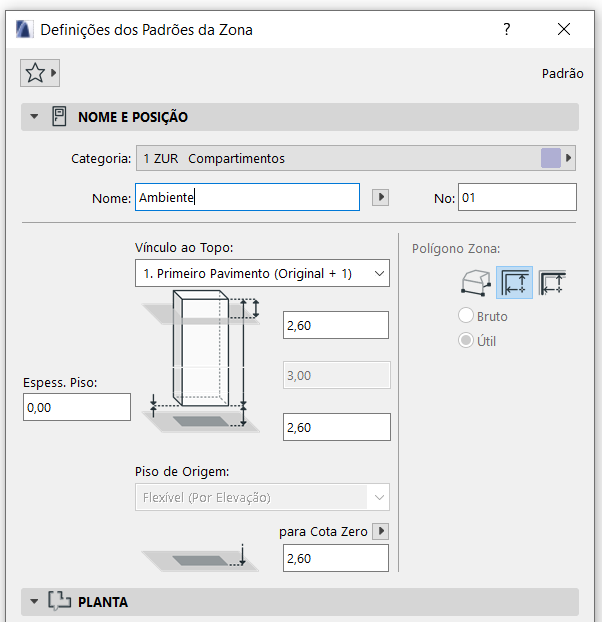Select the inner edge zone polygon icon
The image size is (602, 622).
[514, 283]
